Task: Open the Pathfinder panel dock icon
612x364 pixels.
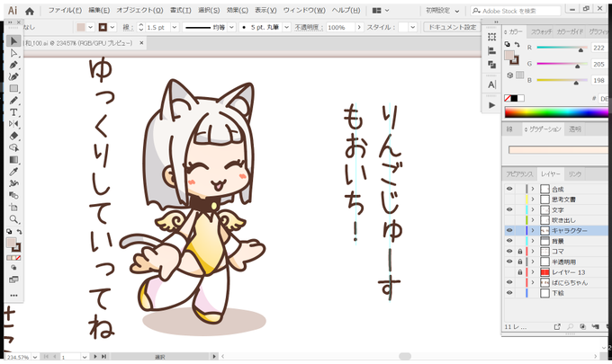Action: coord(491,65)
